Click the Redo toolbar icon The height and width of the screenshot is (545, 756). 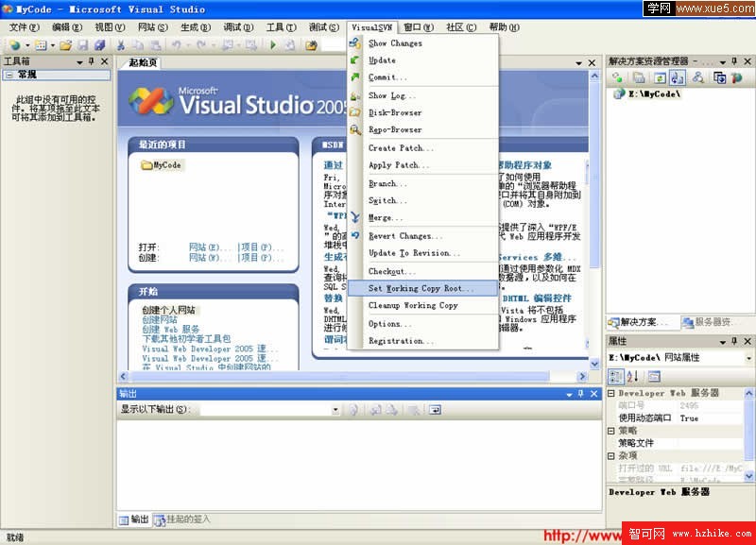201,45
